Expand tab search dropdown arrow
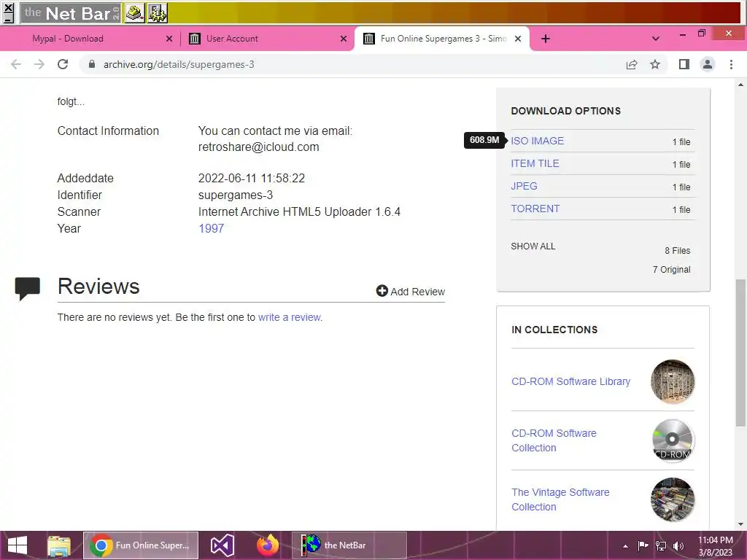Viewport: 747px width, 560px height. click(656, 39)
